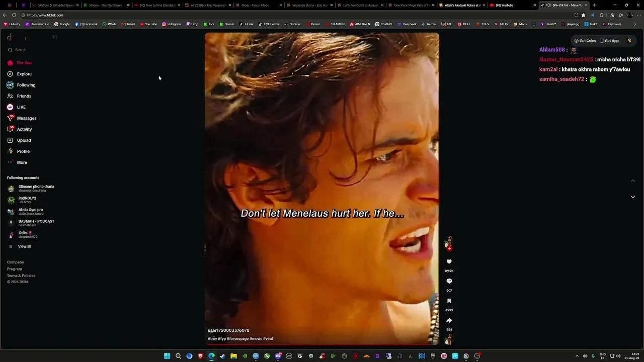This screenshot has width=644, height=362.
Task: Switch to All 26 Black Flag Resynced tab
Action: point(208,5)
